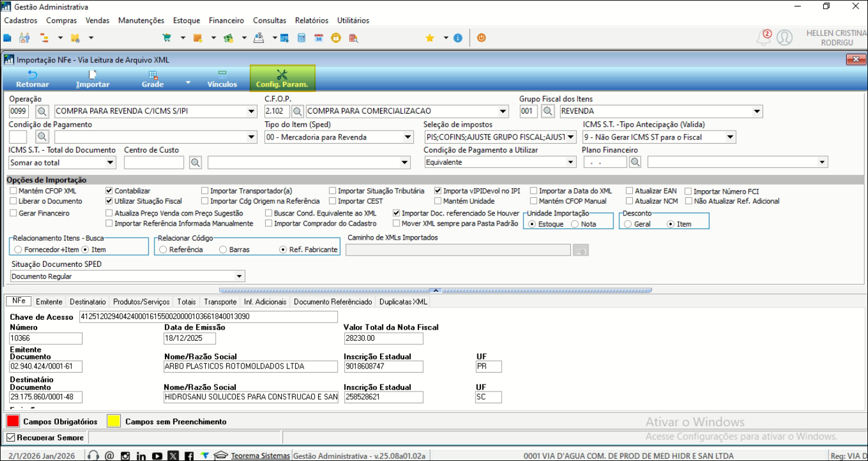868x461 pixels.
Task: Select the Barras radio in Relacionar Código
Action: [x=223, y=250]
